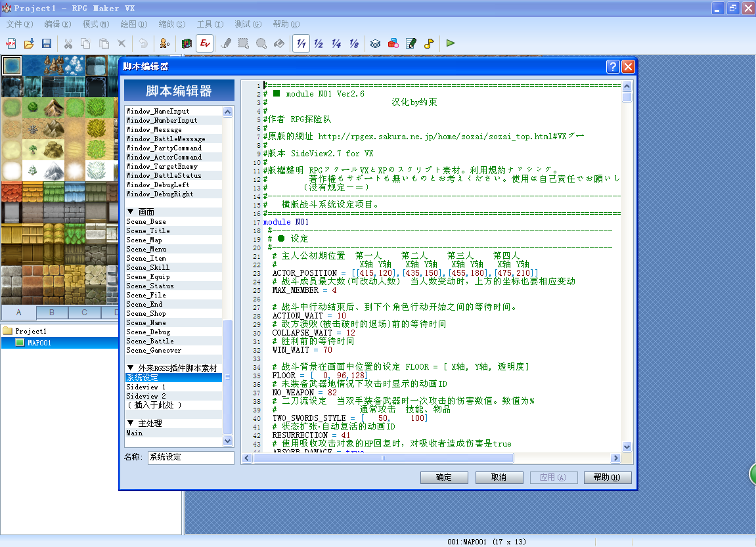Click the 名称 script name input field
The height and width of the screenshot is (547, 756).
(x=191, y=457)
